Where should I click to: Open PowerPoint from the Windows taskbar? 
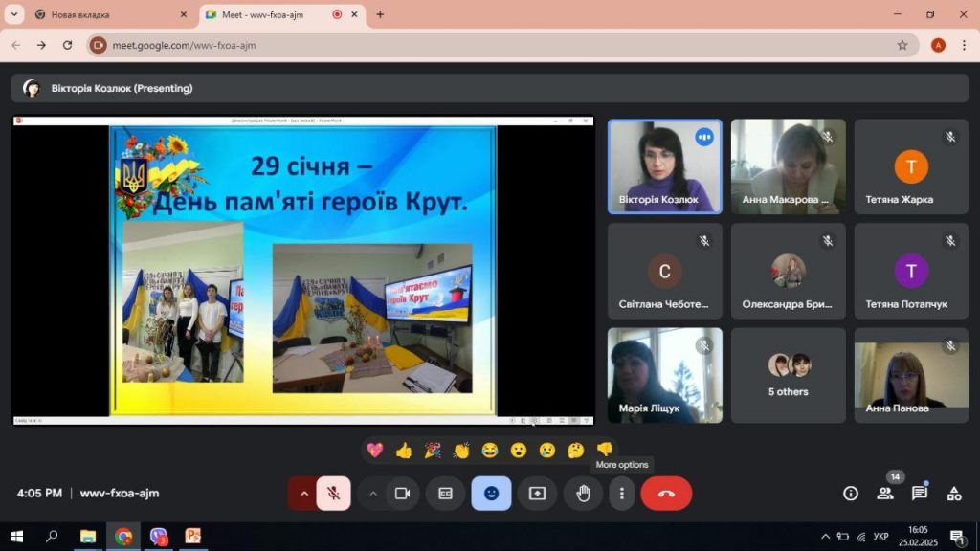coord(192,537)
